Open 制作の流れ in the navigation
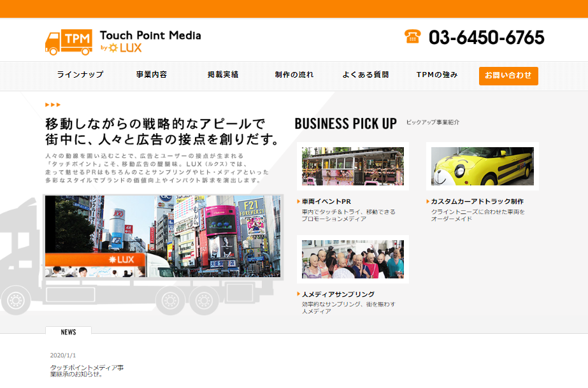 294,75
